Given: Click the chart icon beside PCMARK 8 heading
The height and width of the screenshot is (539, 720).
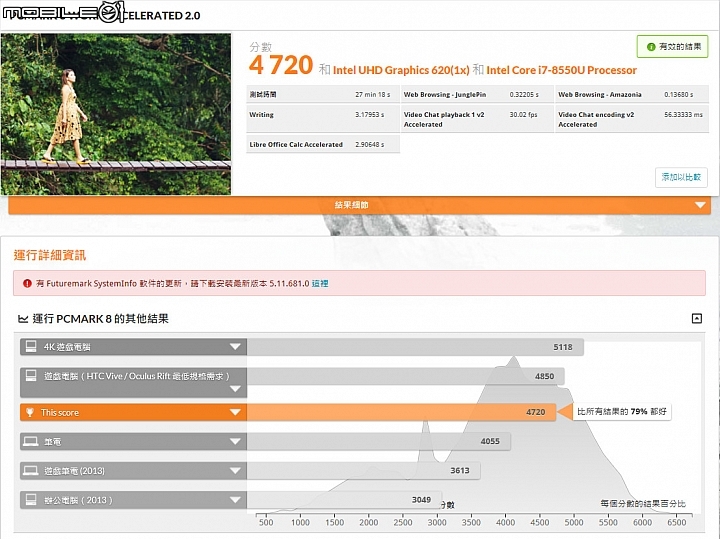Looking at the screenshot, I should click(23, 319).
